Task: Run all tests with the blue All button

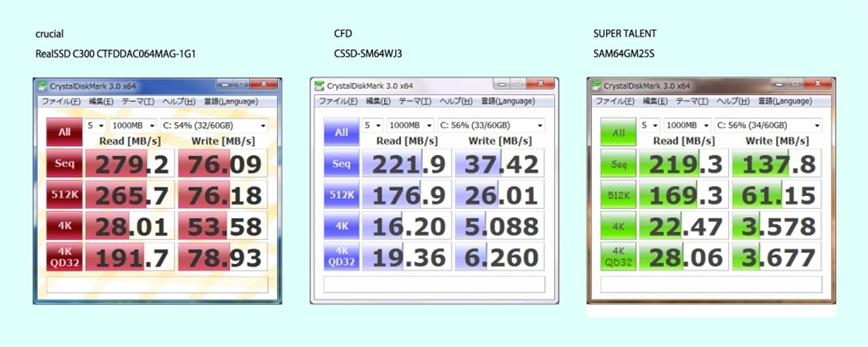Action: (x=342, y=132)
